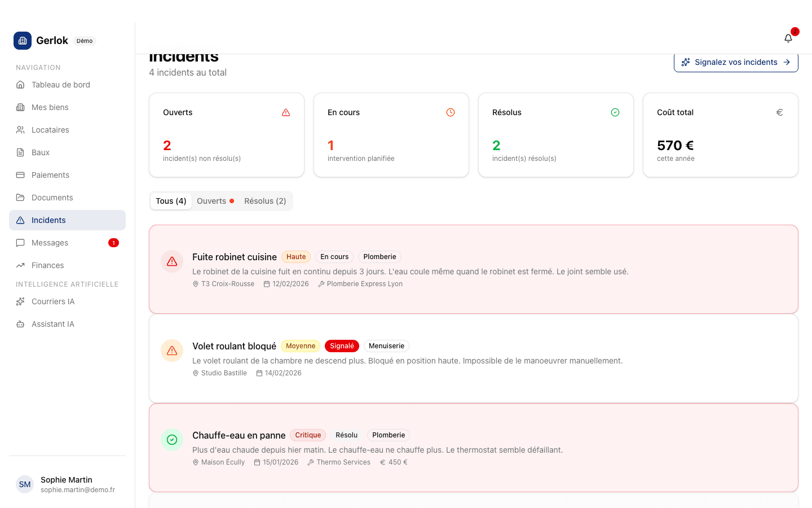
Task: Click the Gerlok logo icon
Action: (x=23, y=41)
